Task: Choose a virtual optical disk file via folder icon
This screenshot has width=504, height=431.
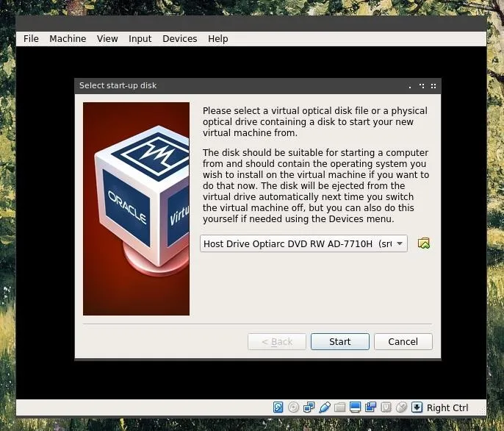Action: point(424,243)
